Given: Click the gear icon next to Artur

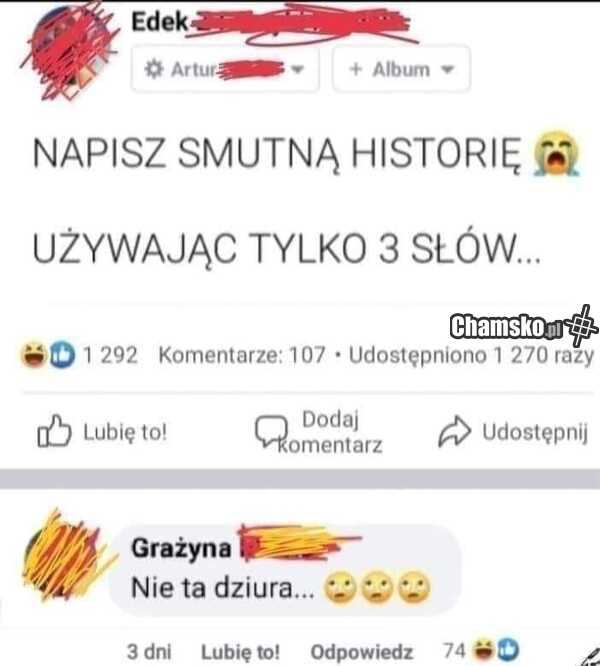Looking at the screenshot, I should coord(153,69).
